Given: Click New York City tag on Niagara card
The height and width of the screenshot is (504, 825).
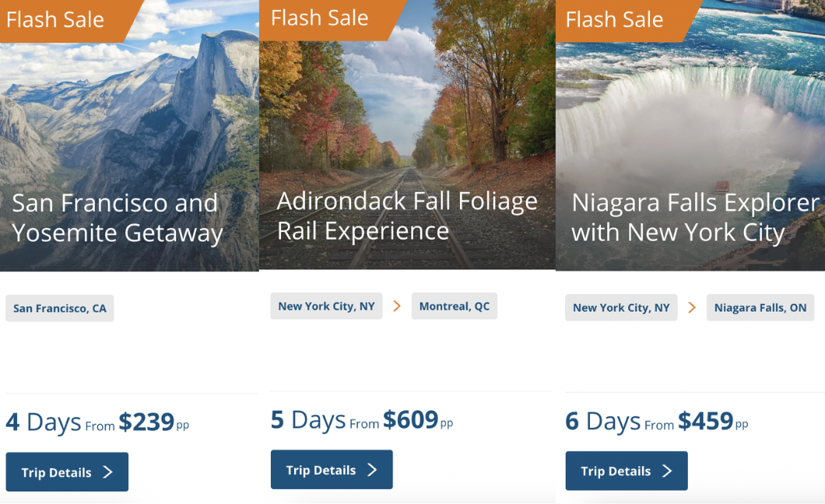Looking at the screenshot, I should point(621,307).
